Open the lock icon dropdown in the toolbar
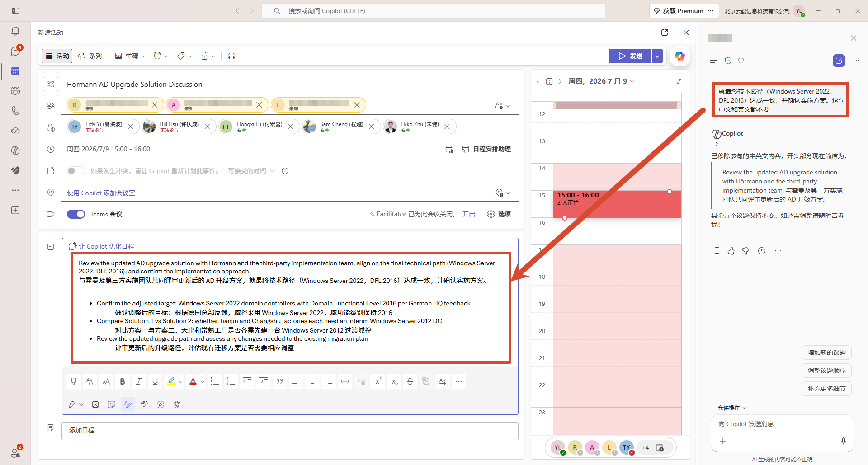868x465 pixels. click(208, 56)
